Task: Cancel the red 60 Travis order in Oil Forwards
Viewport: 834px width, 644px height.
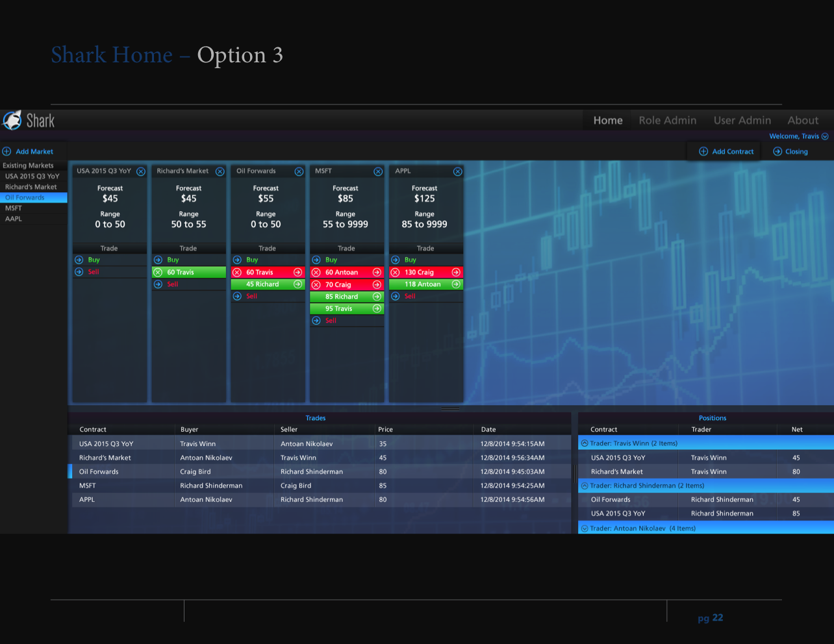Action: [237, 273]
